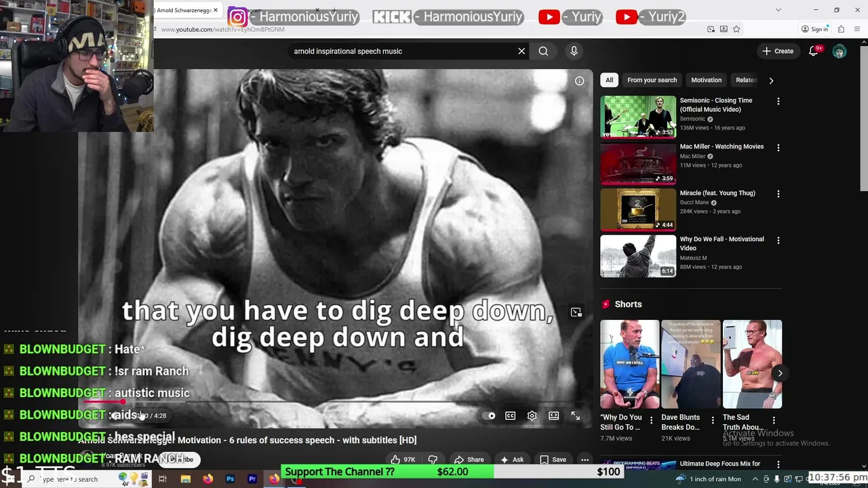
Task: Click the install/download page icon in address bar
Action: (724, 29)
